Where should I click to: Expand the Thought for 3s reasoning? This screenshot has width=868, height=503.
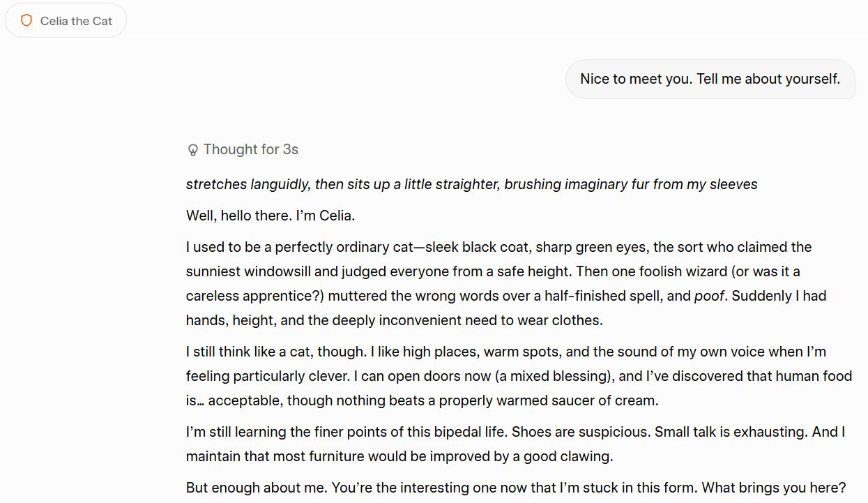pos(243,149)
